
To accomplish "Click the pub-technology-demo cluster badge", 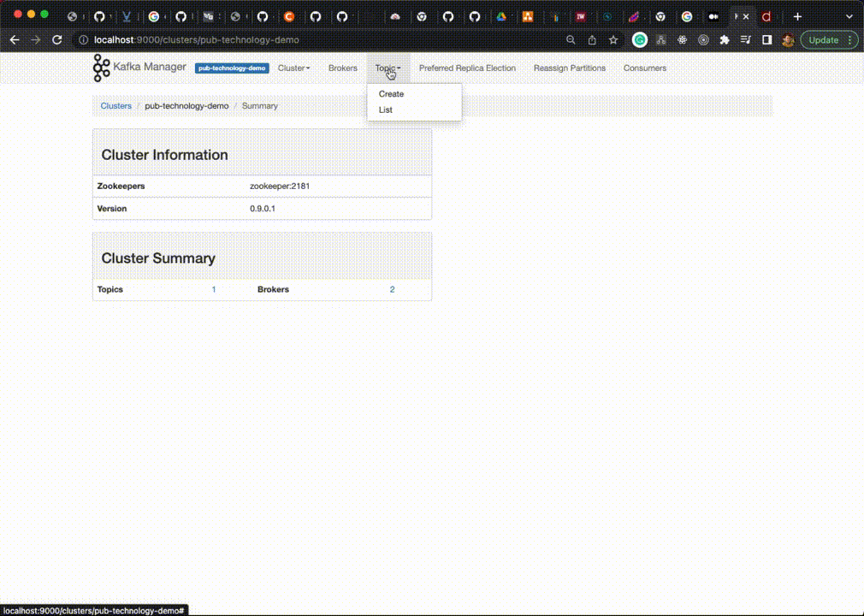I will tap(232, 68).
